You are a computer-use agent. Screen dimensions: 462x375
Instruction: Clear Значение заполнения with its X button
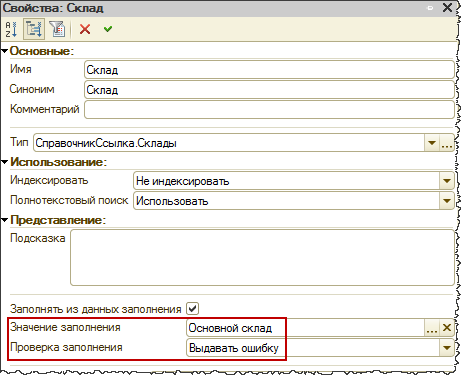[447, 328]
